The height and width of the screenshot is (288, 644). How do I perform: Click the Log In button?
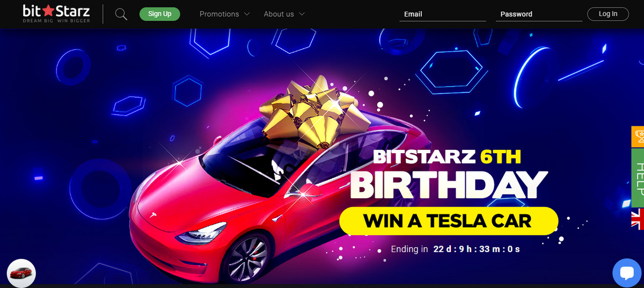point(608,14)
